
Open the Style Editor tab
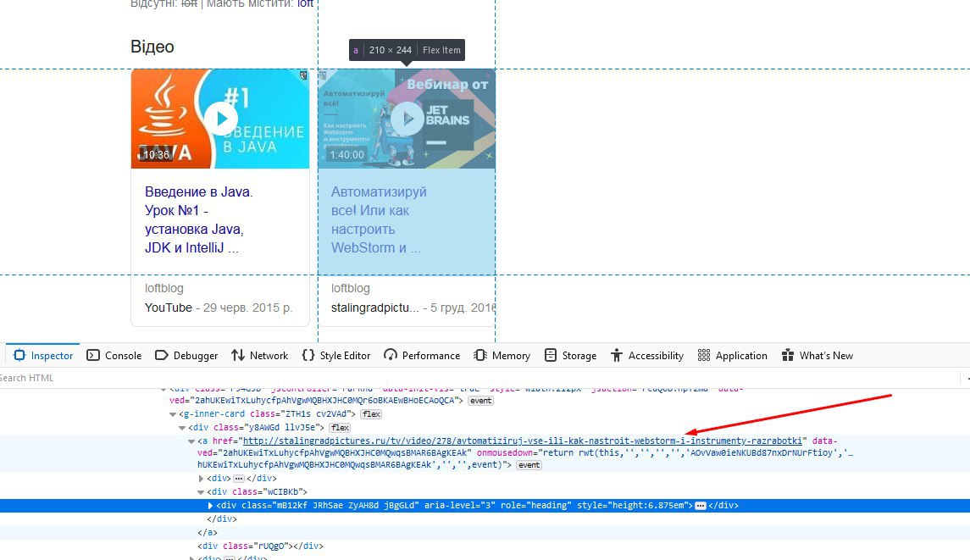pyautogui.click(x=336, y=355)
